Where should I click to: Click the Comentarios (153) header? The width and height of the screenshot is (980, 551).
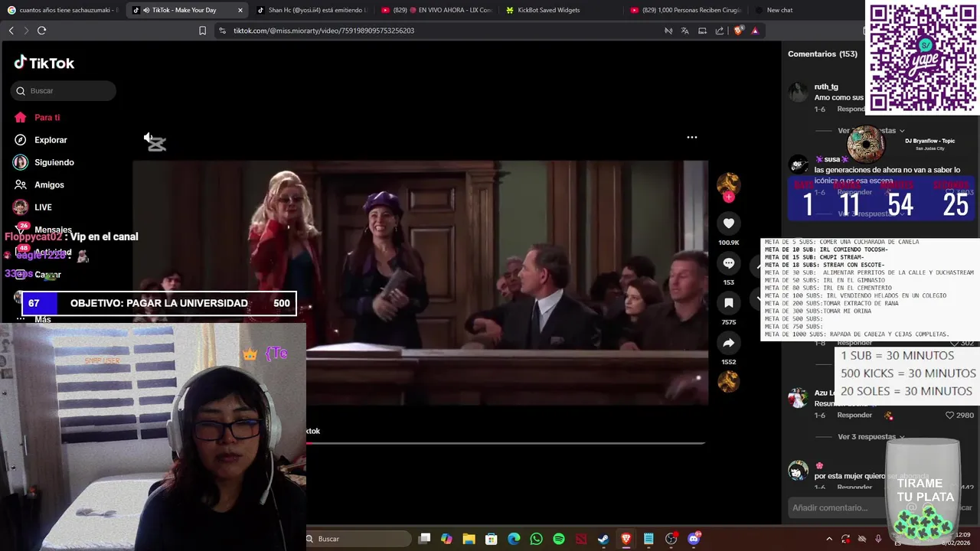[822, 54]
